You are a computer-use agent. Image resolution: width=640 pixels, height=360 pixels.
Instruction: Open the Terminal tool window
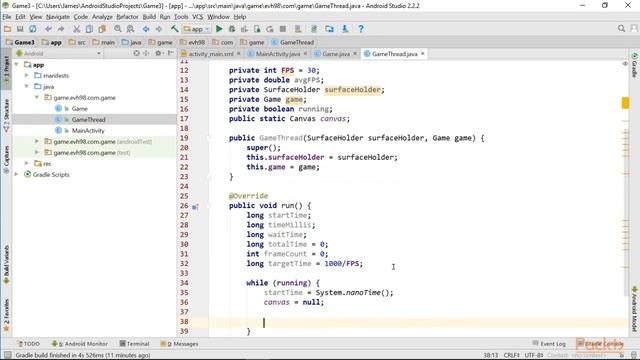(134, 344)
